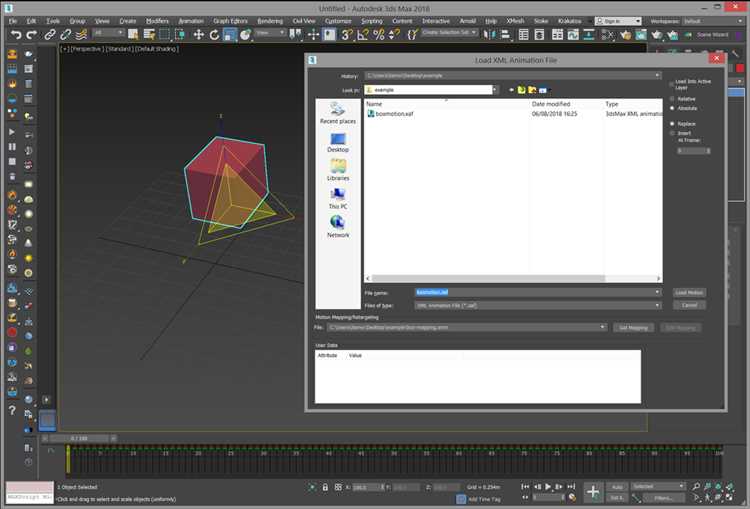Toggle the Percent Snap icon
The image size is (750, 509).
(x=379, y=34)
